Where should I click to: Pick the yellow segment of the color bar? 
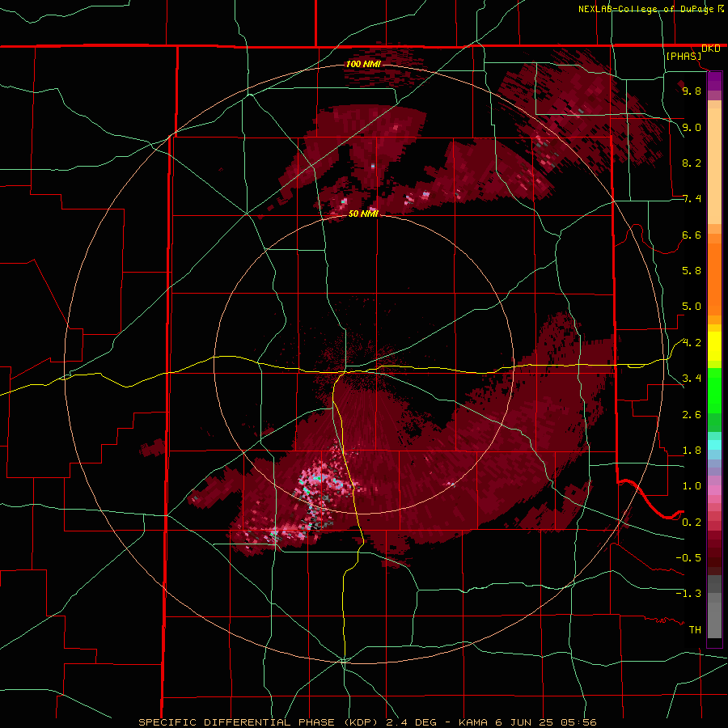click(x=714, y=346)
